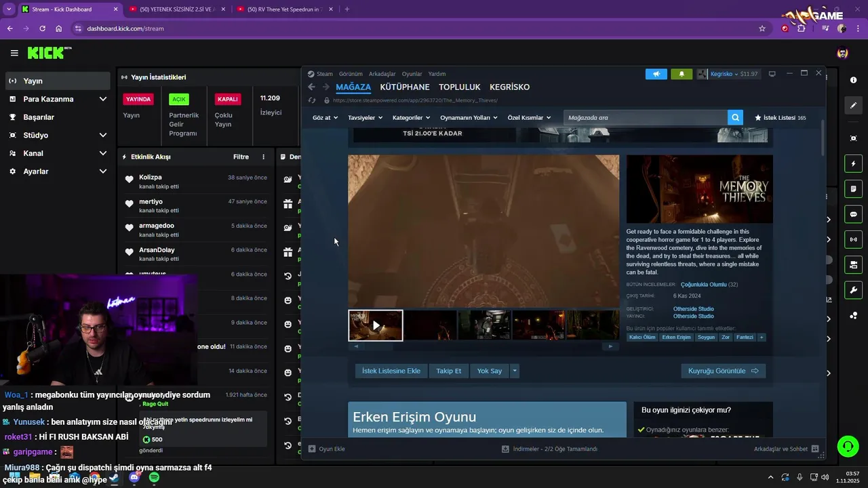Viewport: 868px width, 488px height.
Task: Click the Steam Big Picture monitor icon
Action: 772,74
